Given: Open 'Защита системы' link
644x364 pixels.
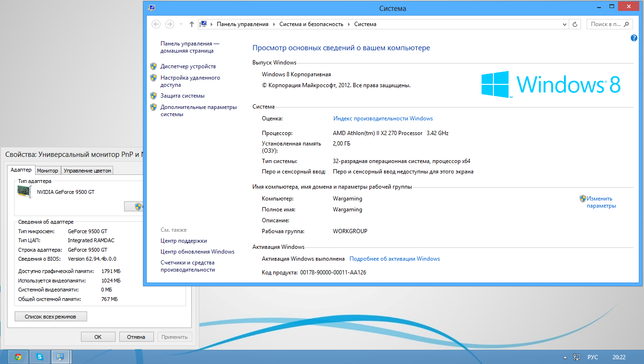Looking at the screenshot, I should [x=182, y=96].
